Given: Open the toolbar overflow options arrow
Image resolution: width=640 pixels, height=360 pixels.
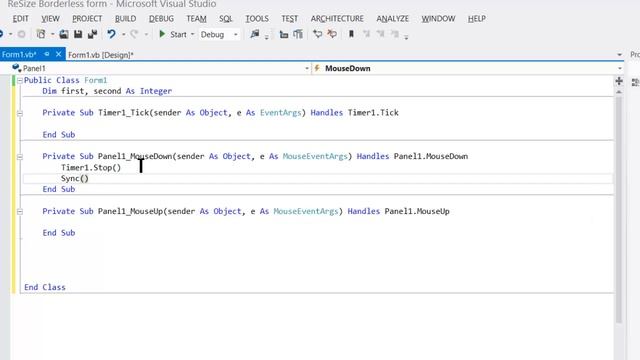Looking at the screenshot, I should point(406,38).
